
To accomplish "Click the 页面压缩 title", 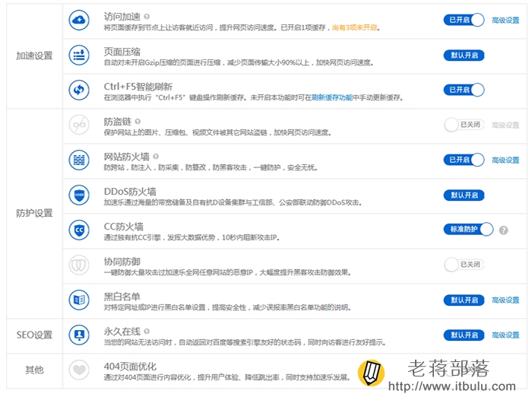I will tap(122, 52).
